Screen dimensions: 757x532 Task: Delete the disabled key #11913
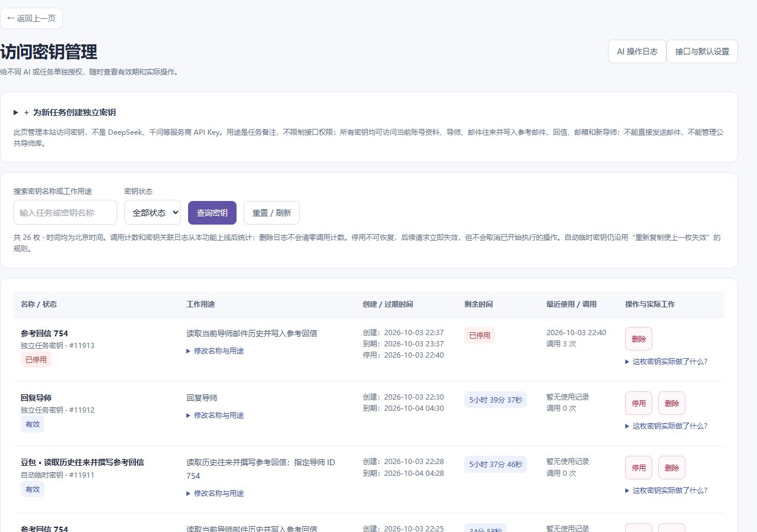639,339
